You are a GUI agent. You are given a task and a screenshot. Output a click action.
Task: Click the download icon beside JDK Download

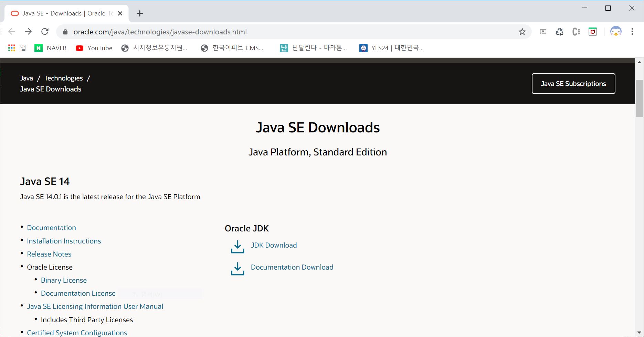pos(237,247)
